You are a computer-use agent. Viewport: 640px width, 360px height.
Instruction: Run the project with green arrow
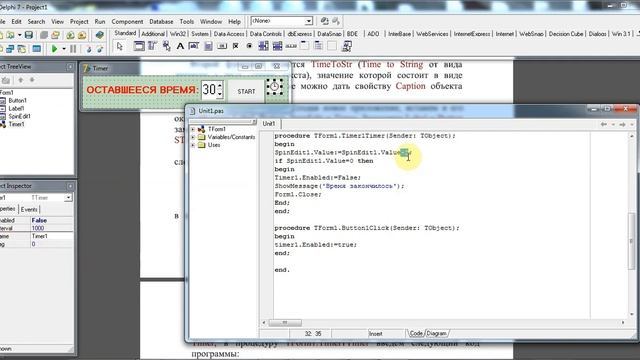[x=54, y=49]
